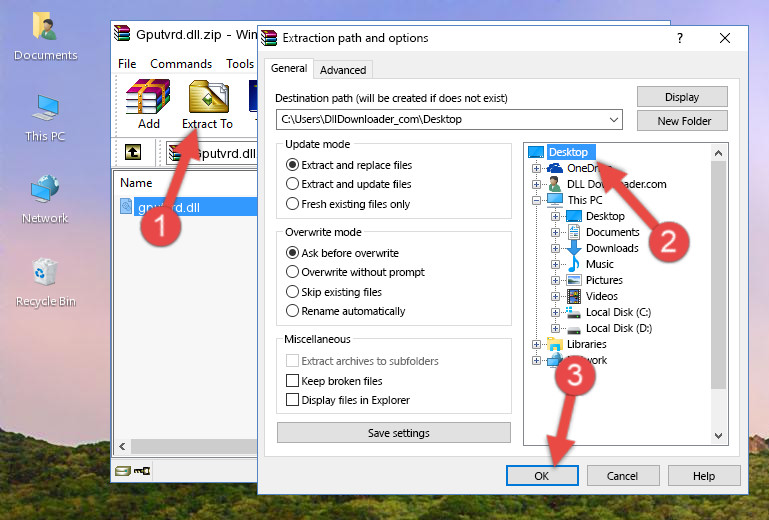Click the drive icon in WinRAR status bar

(x=123, y=471)
